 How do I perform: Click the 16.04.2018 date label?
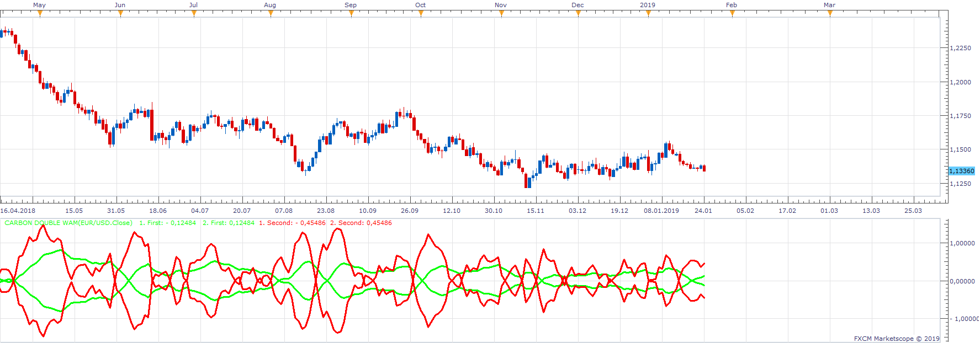click(x=18, y=211)
